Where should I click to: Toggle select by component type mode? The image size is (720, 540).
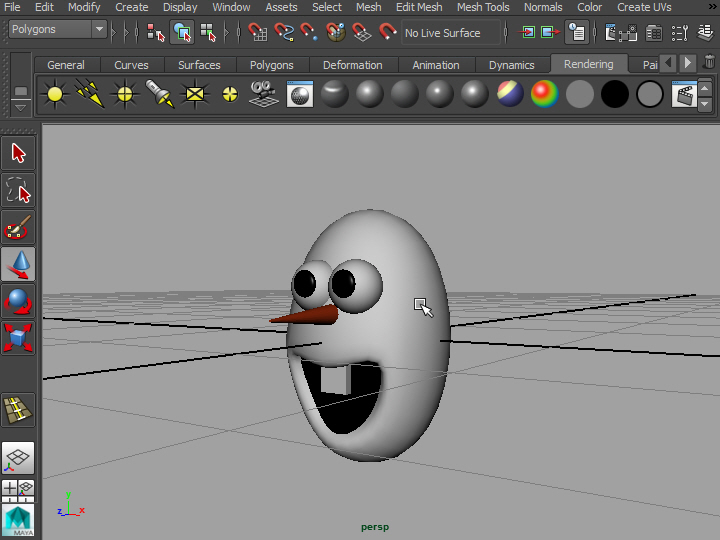tap(208, 32)
